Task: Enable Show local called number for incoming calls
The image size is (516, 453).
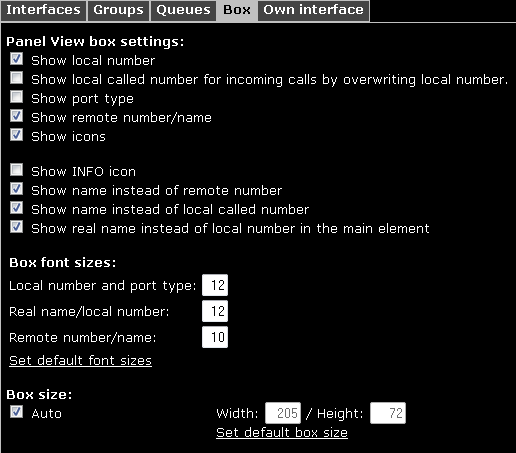Action: [16, 78]
